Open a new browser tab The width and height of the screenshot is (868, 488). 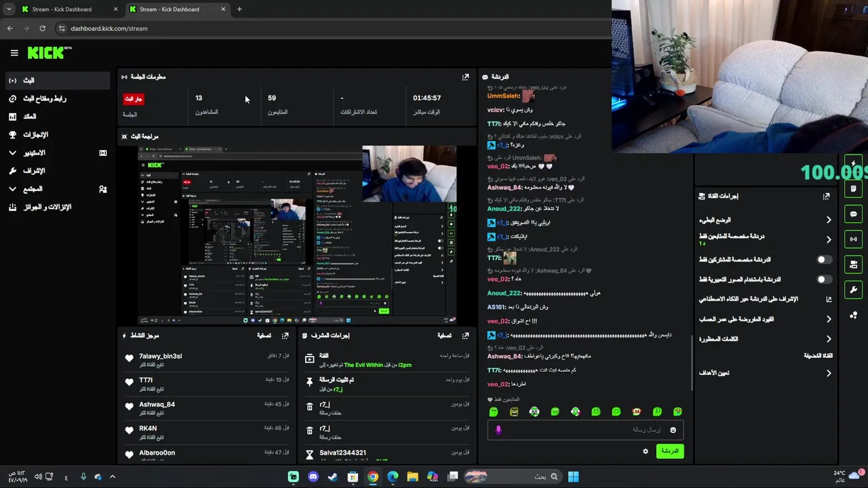[x=239, y=9]
